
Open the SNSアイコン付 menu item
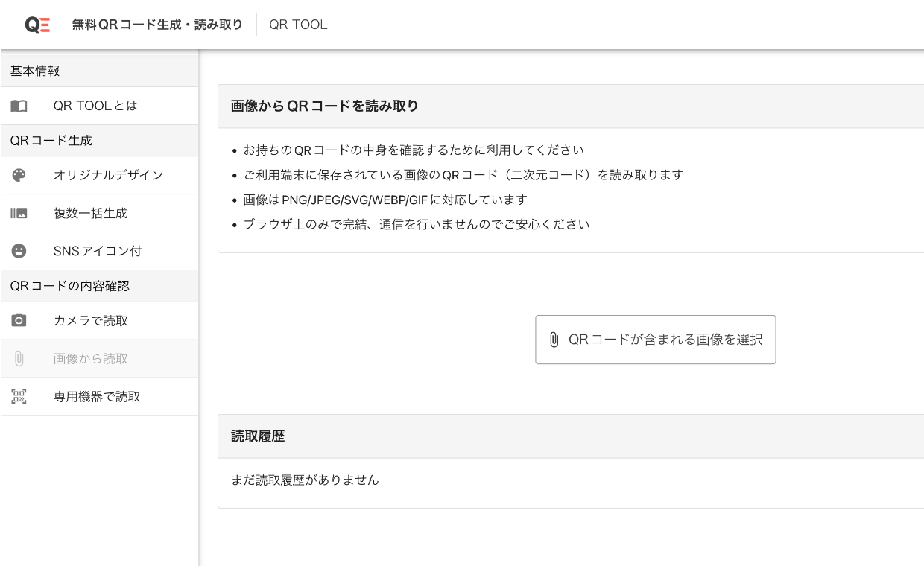(97, 251)
